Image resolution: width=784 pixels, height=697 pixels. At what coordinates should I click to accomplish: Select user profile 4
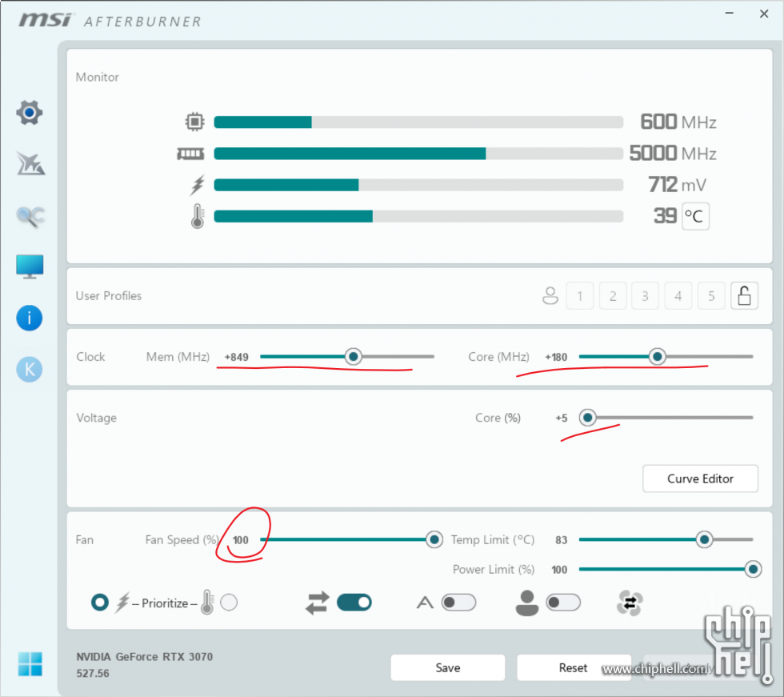pyautogui.click(x=678, y=296)
